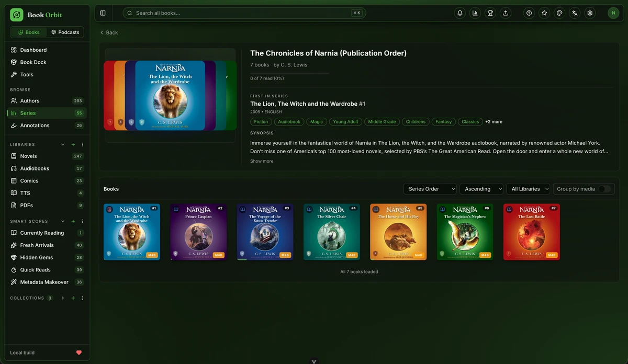The width and height of the screenshot is (628, 364).
Task: Open the TTS library
Action: tap(47, 193)
